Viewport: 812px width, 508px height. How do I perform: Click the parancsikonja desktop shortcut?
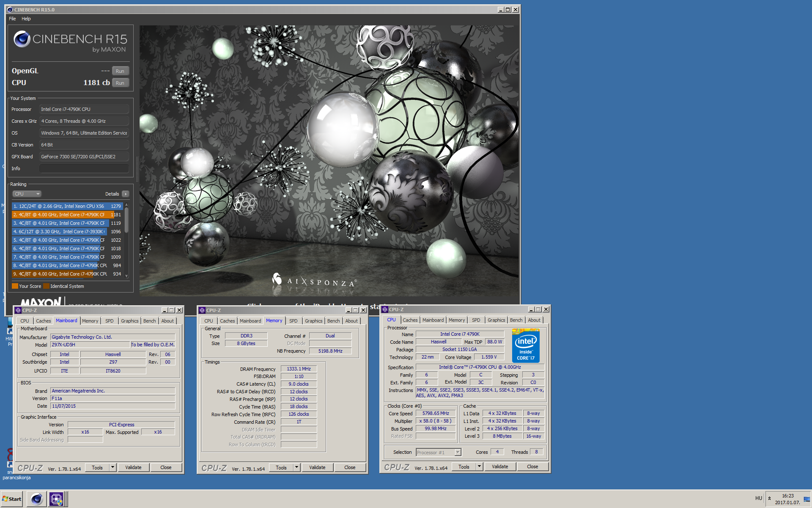coord(16,478)
